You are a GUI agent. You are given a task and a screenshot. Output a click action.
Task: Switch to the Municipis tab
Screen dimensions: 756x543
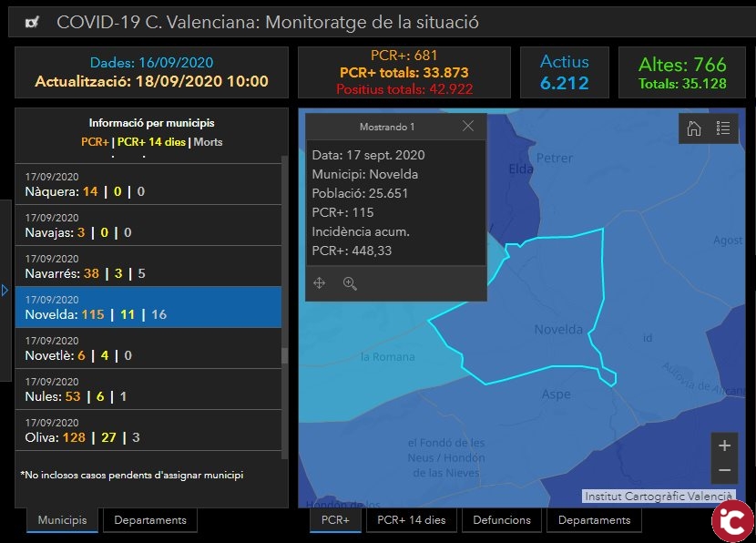click(62, 520)
